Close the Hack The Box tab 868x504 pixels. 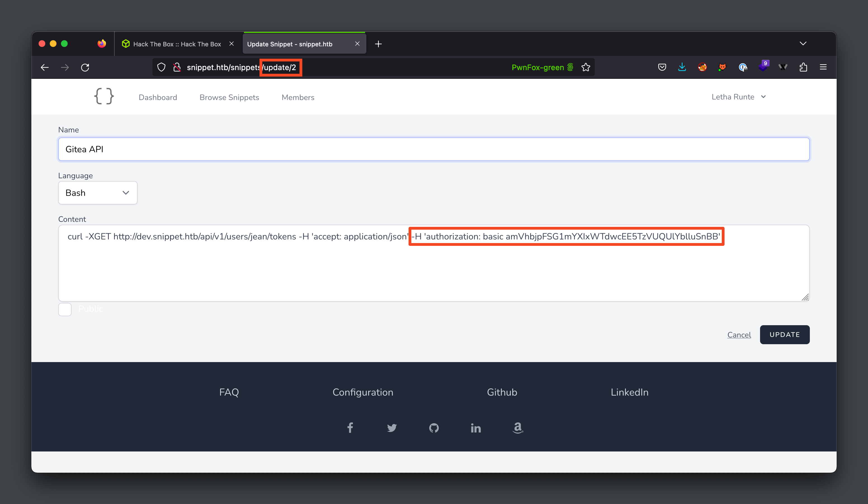[x=232, y=44]
